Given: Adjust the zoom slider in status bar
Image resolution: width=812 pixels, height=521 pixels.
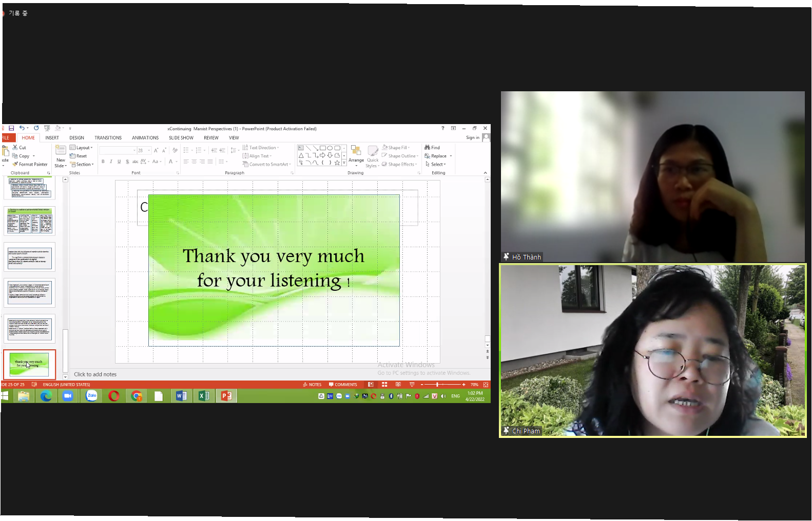Looking at the screenshot, I should (x=437, y=385).
